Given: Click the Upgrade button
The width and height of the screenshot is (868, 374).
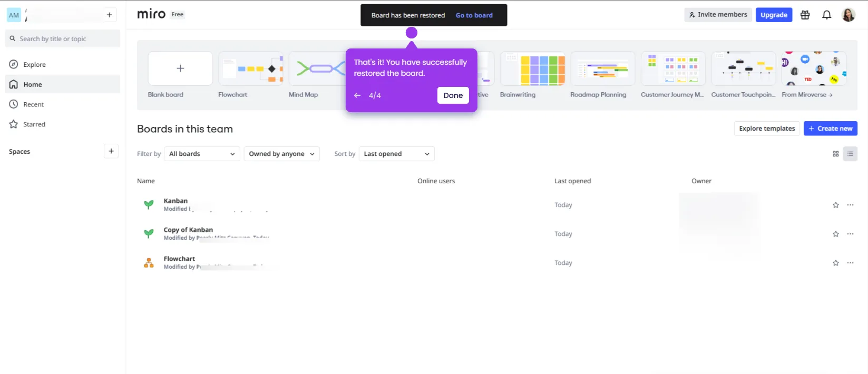Looking at the screenshot, I should click(774, 15).
